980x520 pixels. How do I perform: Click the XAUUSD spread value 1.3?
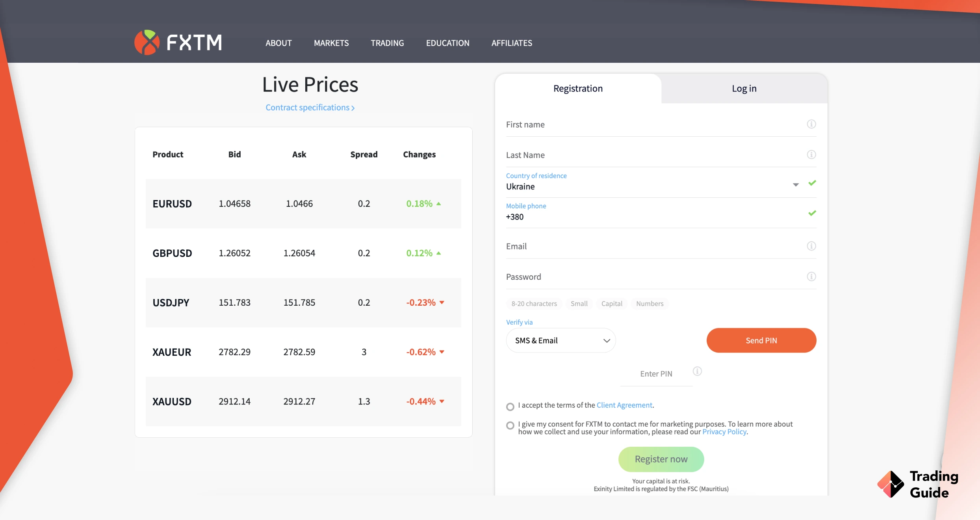click(x=364, y=401)
